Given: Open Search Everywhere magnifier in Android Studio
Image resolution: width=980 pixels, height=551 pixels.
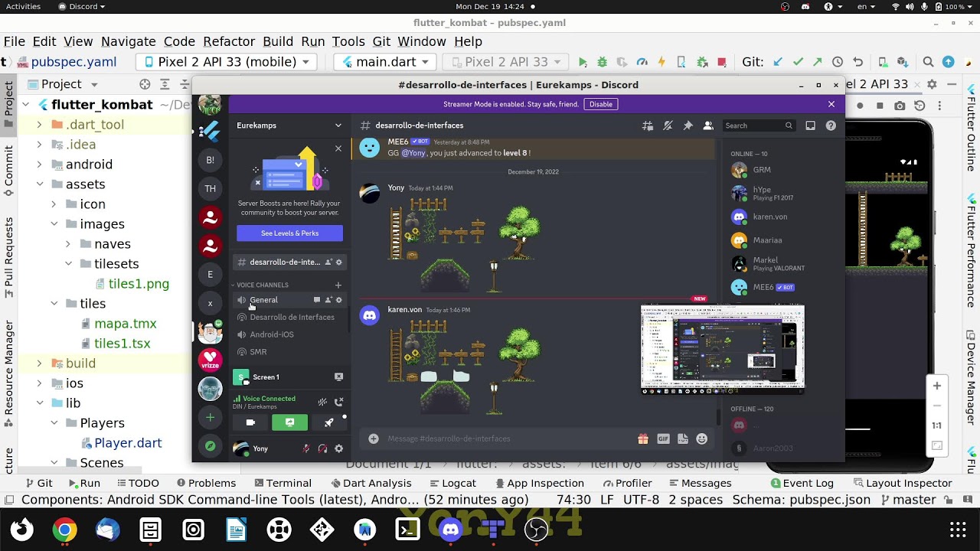Looking at the screenshot, I should 928,62.
